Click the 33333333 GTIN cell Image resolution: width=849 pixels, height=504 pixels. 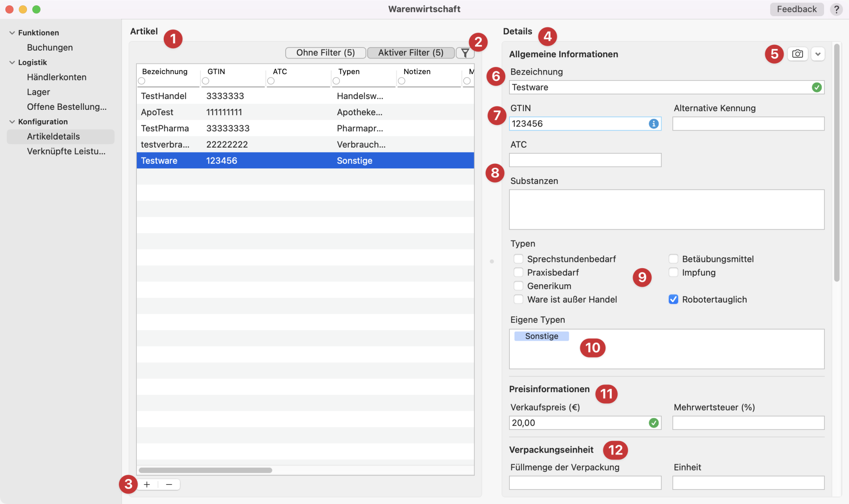coord(228,128)
